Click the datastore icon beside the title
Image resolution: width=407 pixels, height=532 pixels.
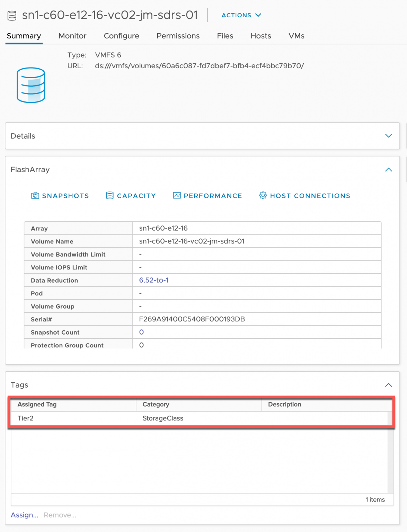12,16
